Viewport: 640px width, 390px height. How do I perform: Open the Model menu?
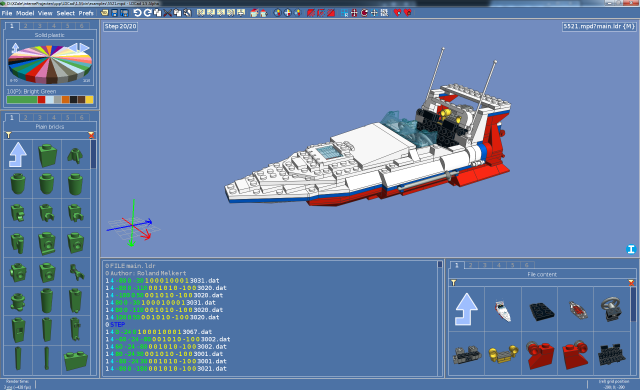pyautogui.click(x=25, y=13)
